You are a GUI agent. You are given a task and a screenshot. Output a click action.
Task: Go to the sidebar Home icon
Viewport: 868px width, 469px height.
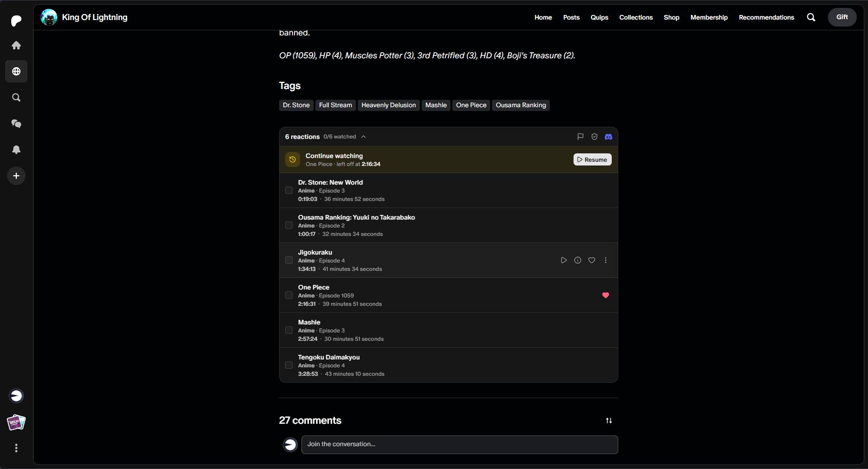click(x=16, y=45)
